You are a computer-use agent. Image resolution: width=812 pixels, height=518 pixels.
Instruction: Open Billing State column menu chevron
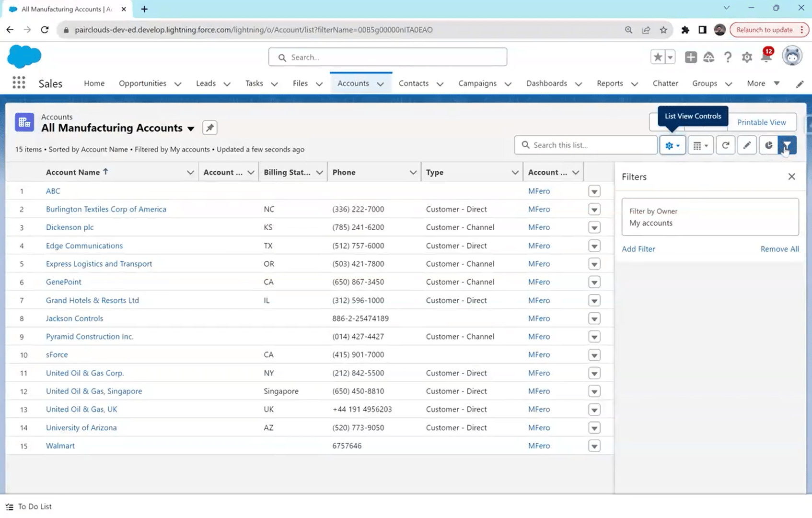point(319,173)
